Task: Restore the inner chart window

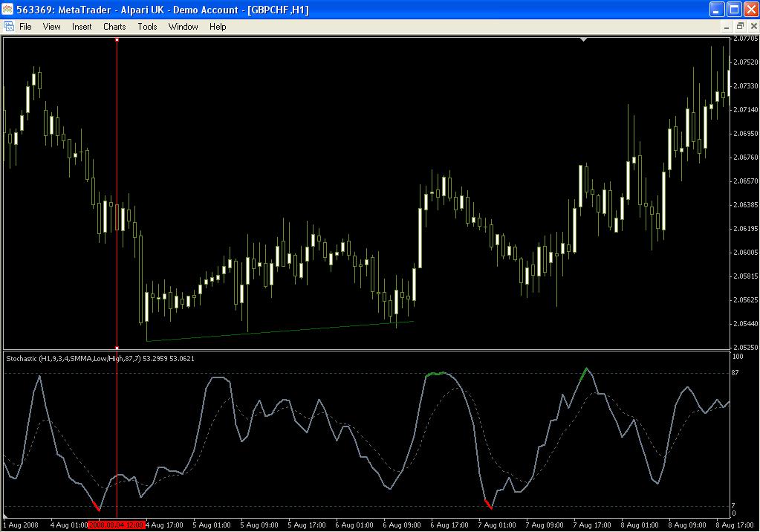Action: pos(739,26)
